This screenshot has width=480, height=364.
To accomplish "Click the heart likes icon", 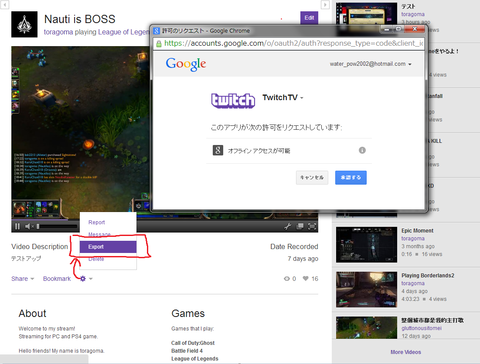I will coord(305,279).
